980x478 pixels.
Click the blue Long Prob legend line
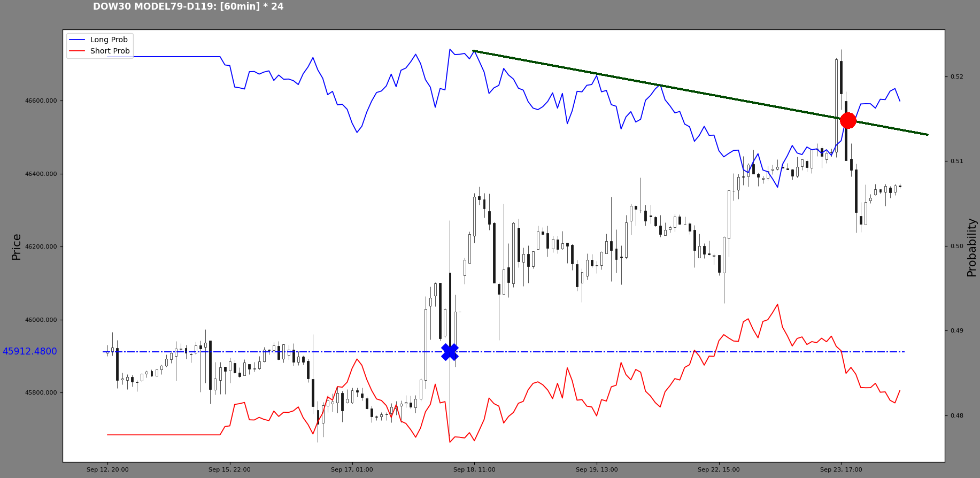[x=78, y=40]
